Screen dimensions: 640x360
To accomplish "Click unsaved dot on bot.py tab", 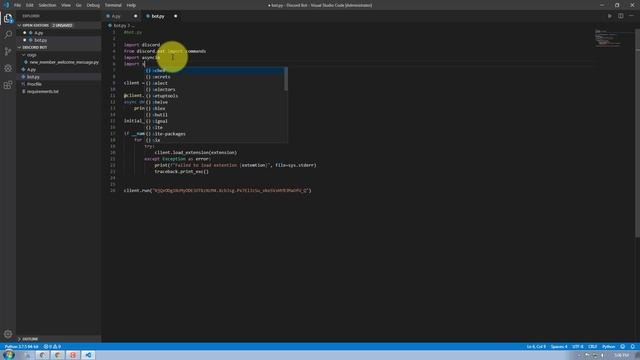I will (176, 16).
